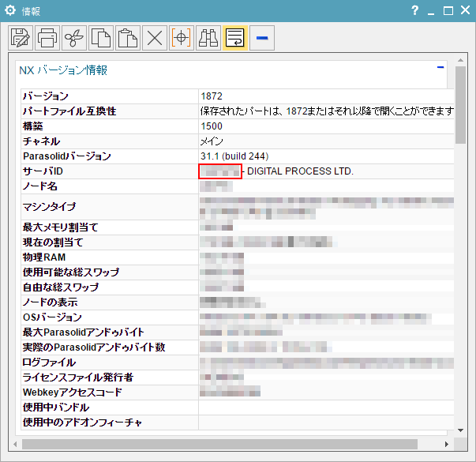The width and height of the screenshot is (476, 462).
Task: Click the orange bracket target icon
Action: click(x=182, y=38)
